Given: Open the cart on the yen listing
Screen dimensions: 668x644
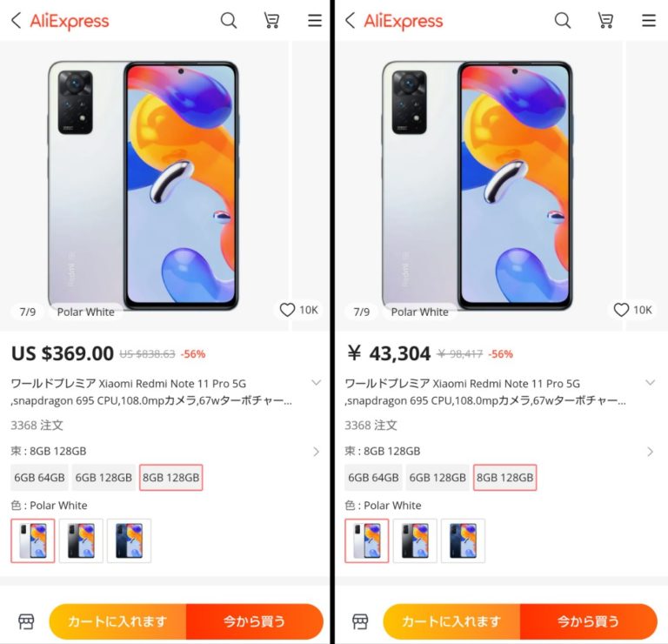Looking at the screenshot, I should pyautogui.click(x=605, y=21).
